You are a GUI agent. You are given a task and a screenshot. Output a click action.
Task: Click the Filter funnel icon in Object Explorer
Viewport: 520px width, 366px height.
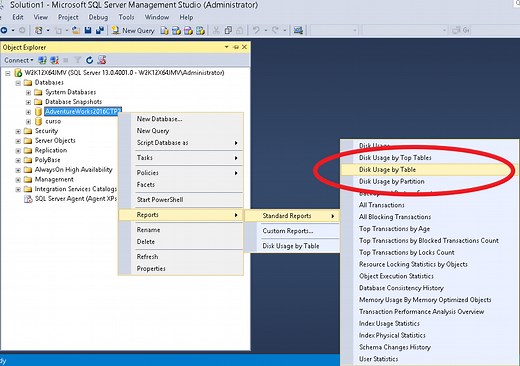click(78, 60)
